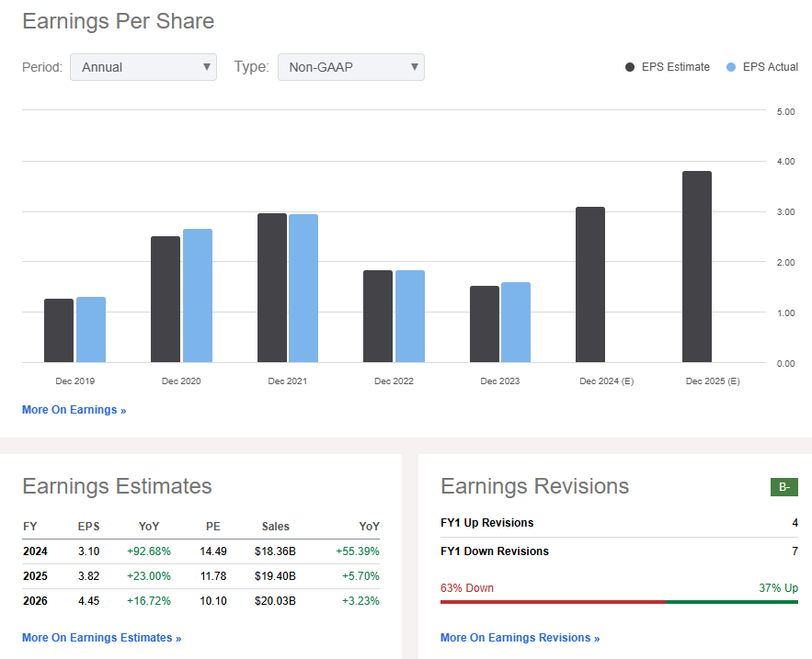The image size is (812, 659).
Task: Open the More On Earnings link
Action: pos(74,410)
